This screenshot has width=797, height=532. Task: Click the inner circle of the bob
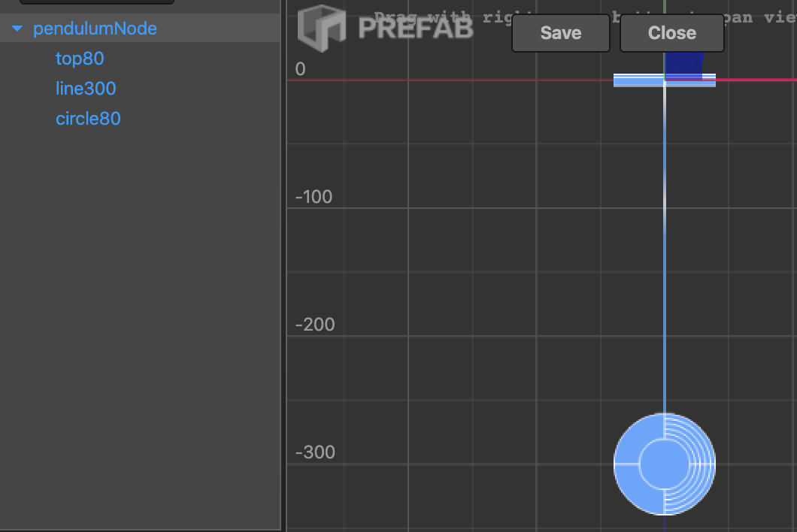point(663,464)
